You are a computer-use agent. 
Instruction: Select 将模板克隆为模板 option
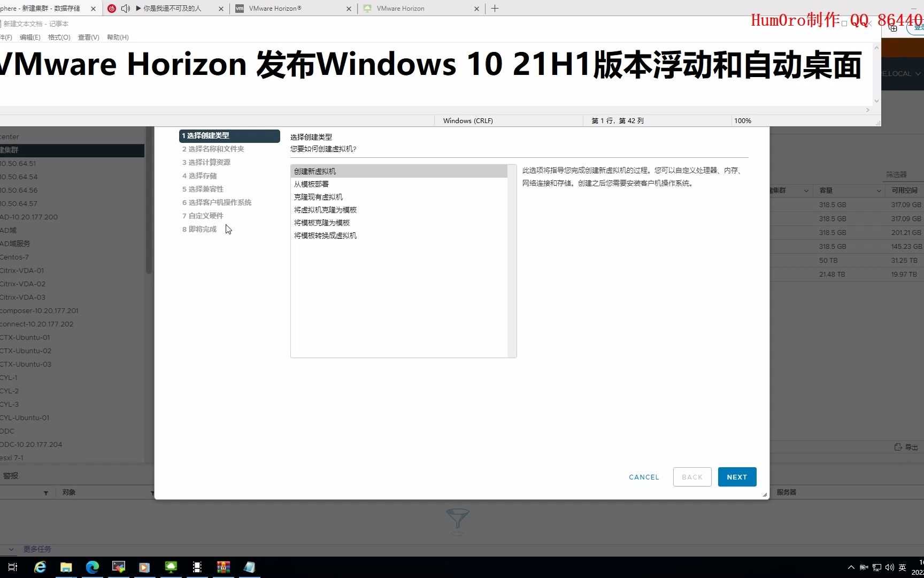coord(399,223)
